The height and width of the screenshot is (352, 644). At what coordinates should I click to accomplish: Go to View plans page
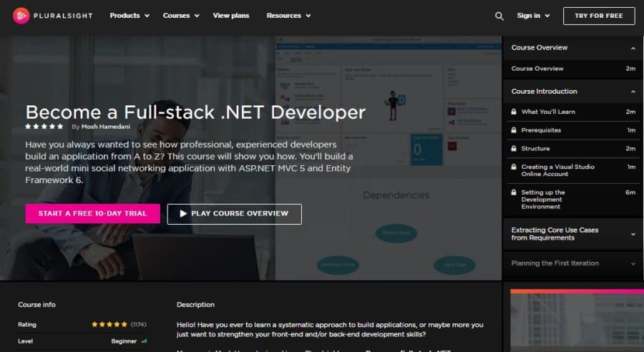pyautogui.click(x=231, y=16)
